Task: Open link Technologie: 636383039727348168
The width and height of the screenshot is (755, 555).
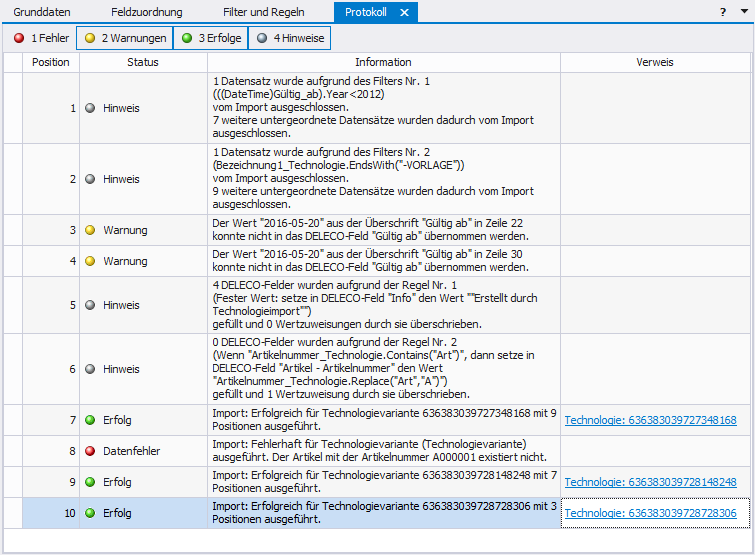Action: [650, 420]
